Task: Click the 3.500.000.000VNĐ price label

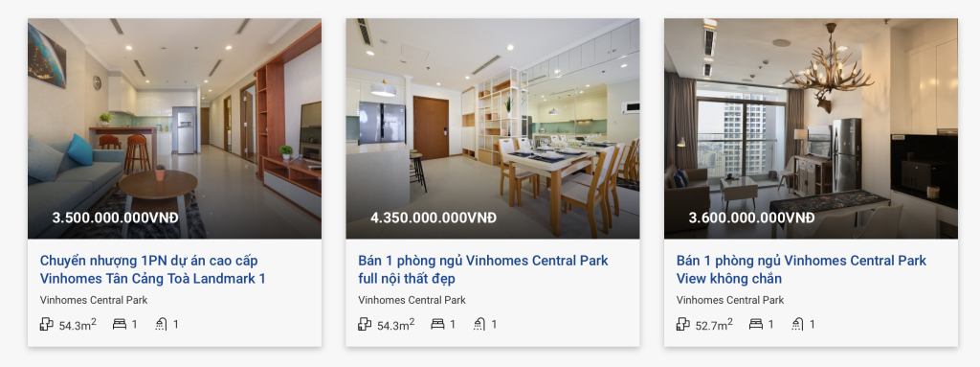Action: coord(115,218)
